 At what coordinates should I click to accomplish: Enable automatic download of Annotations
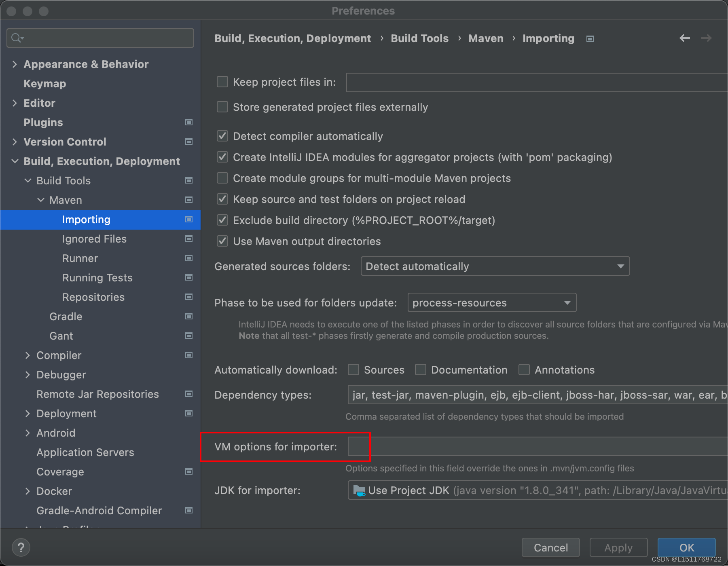pyautogui.click(x=524, y=370)
